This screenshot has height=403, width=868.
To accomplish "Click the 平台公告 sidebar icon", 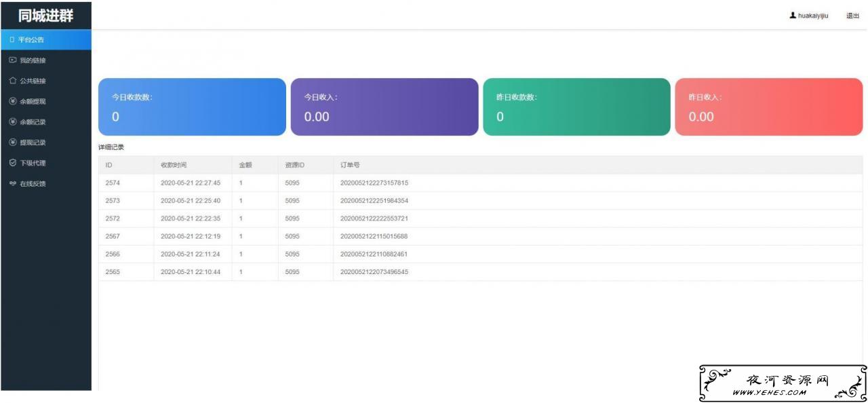I will [x=12, y=40].
